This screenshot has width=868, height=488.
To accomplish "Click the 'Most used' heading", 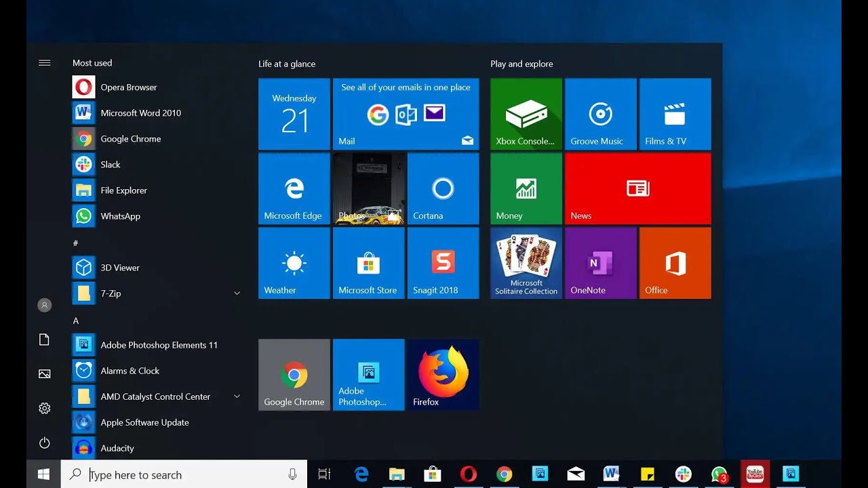I will pos(92,63).
